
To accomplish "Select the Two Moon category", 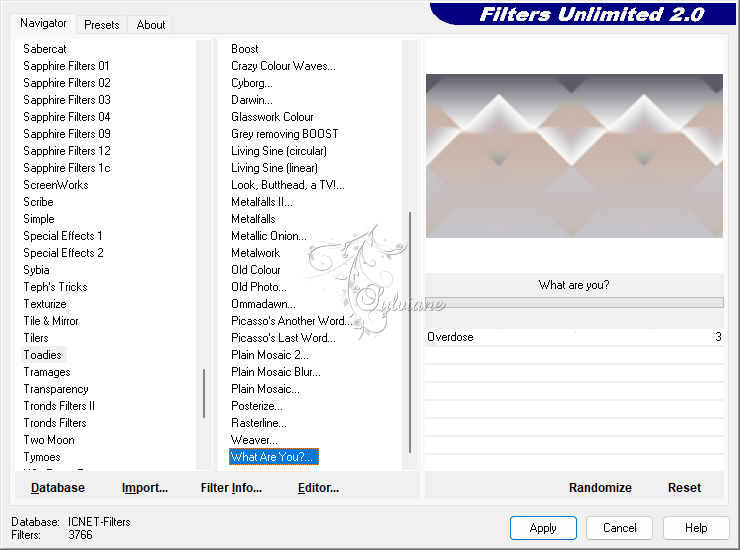I will pos(49,440).
